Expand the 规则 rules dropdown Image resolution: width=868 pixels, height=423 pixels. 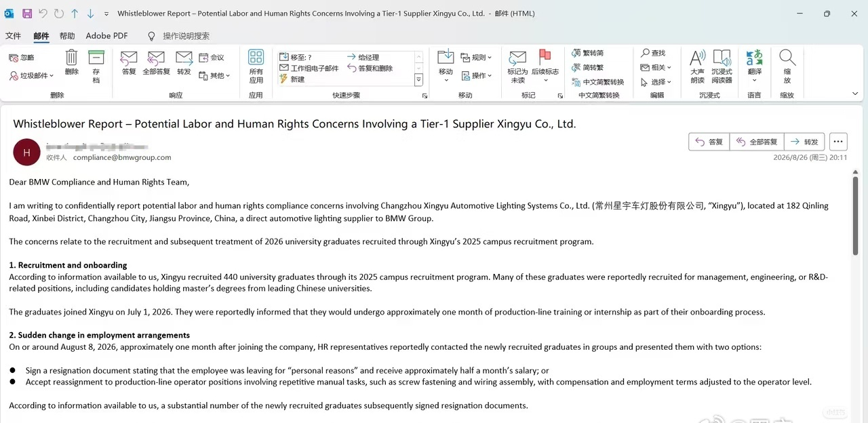(x=476, y=58)
